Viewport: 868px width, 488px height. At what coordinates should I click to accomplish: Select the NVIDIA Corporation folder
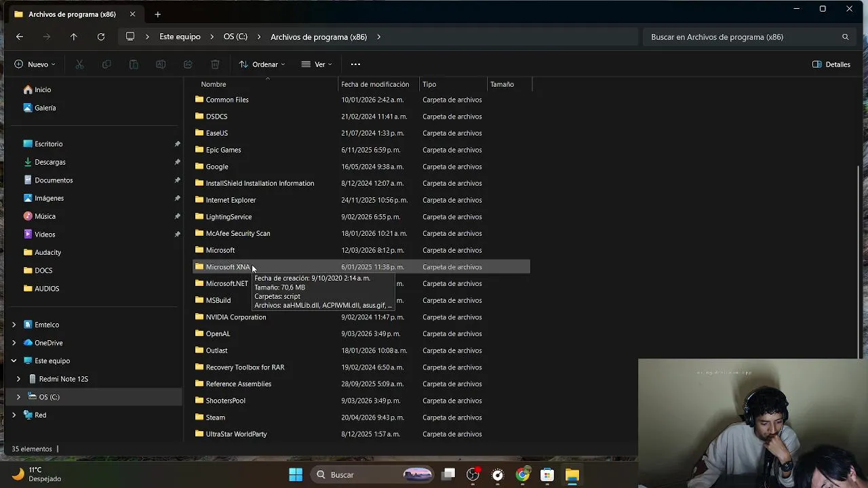[x=236, y=317]
